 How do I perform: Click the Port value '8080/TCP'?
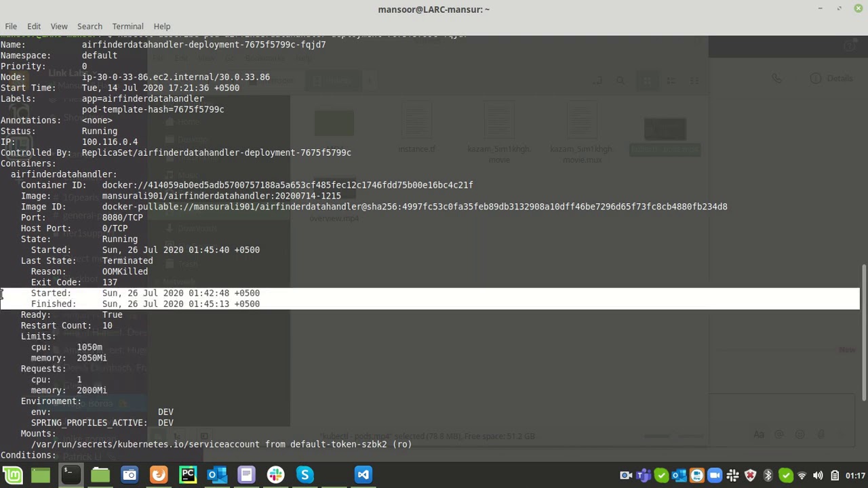tap(123, 218)
